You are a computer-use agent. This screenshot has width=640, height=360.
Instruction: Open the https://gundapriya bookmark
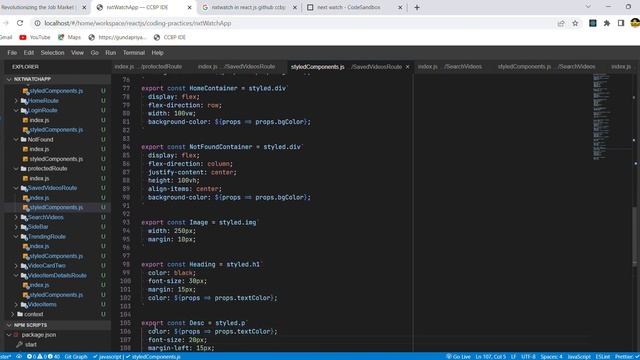[x=118, y=37]
